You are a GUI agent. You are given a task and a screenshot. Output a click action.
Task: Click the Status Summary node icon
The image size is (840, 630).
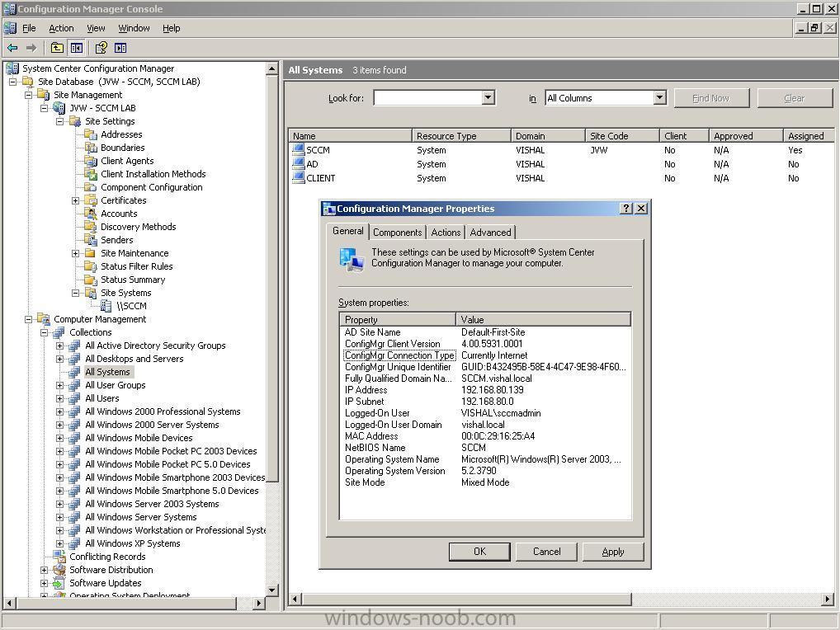tap(91, 280)
